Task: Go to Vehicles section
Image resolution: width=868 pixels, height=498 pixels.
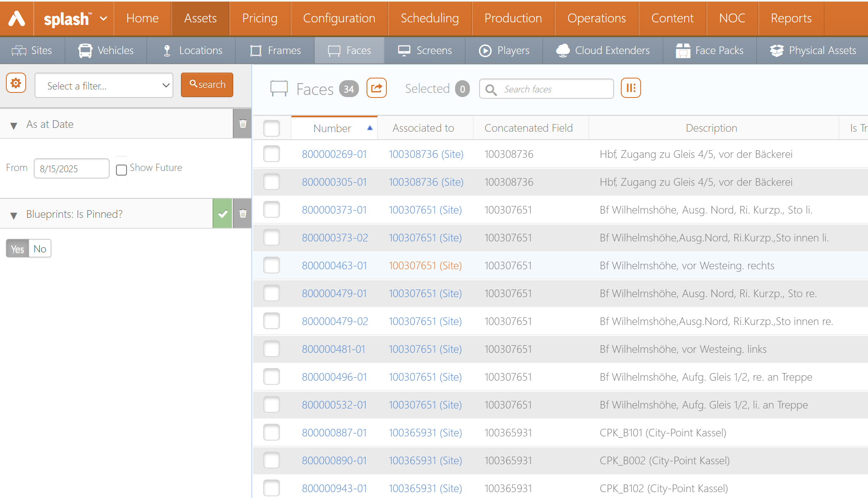Action: point(106,50)
